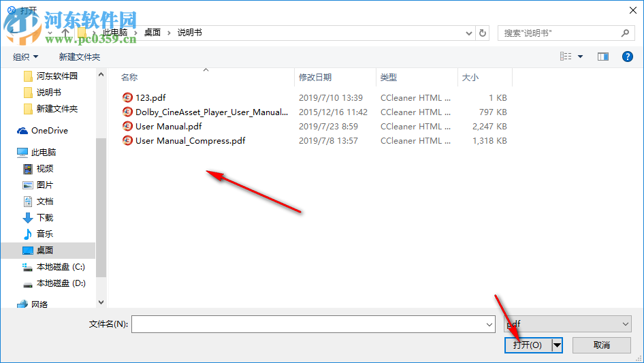The height and width of the screenshot is (363, 644).
Task: Expand the address bar history dropdown
Action: pos(468,33)
